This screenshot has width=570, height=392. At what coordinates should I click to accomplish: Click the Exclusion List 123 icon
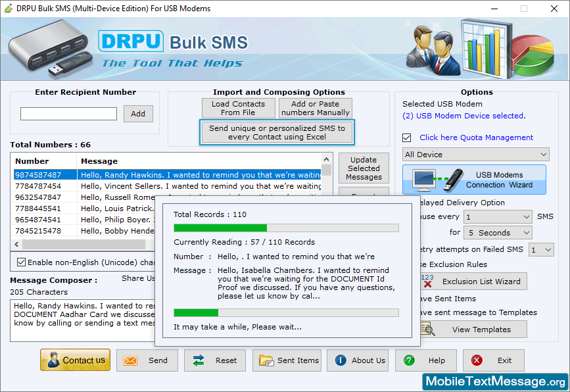(427, 281)
